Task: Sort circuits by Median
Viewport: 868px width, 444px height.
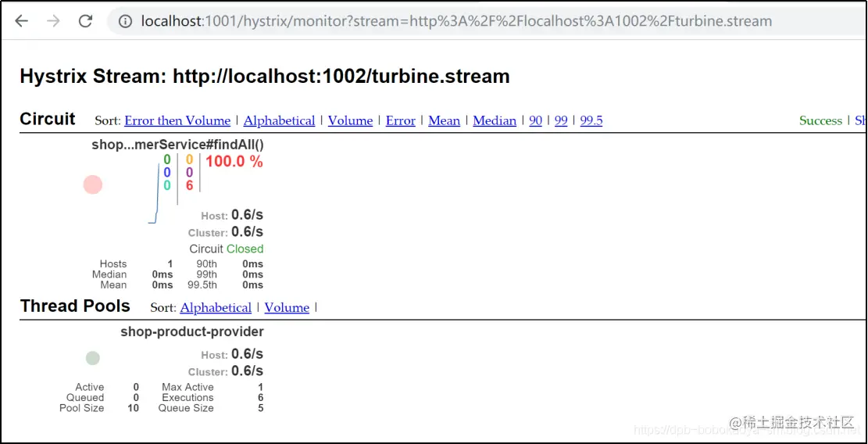Action: click(495, 120)
